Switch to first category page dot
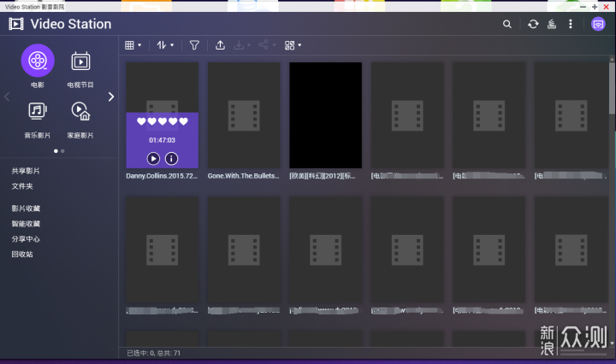Image resolution: width=616 pixels, height=364 pixels. coord(56,151)
